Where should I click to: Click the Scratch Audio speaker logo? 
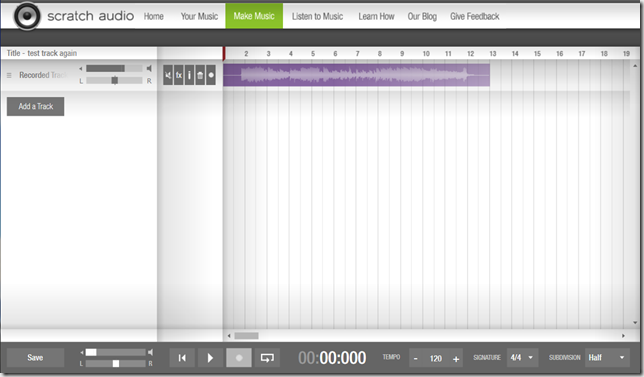coord(27,16)
